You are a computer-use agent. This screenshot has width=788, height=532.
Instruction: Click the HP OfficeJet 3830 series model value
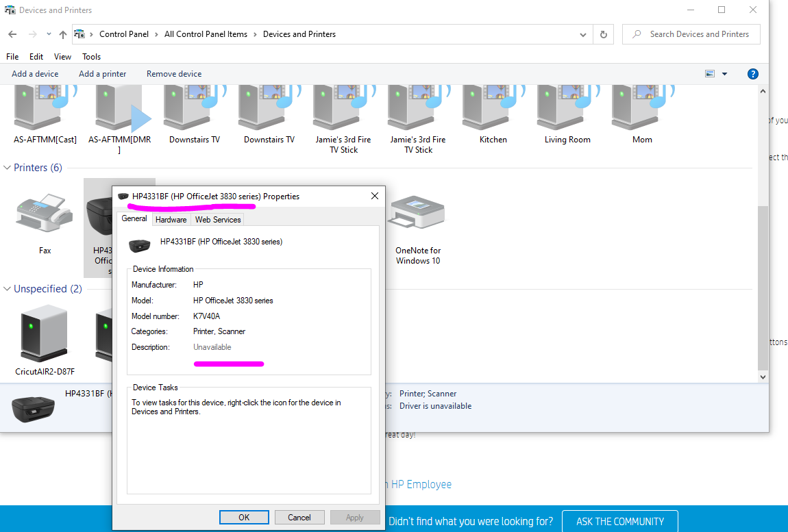point(233,301)
